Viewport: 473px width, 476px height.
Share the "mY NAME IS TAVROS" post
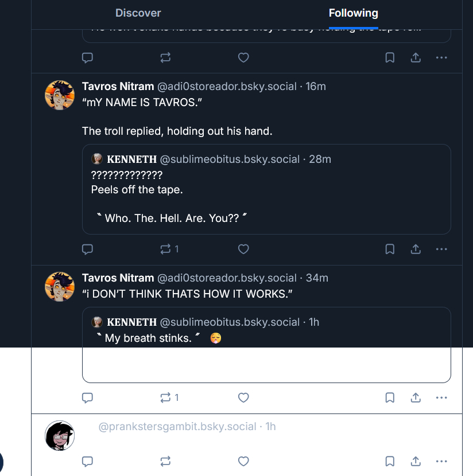pyautogui.click(x=416, y=249)
